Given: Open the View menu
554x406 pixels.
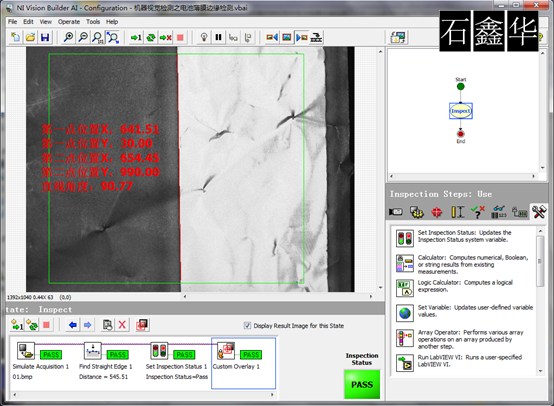Looking at the screenshot, I should 46,22.
